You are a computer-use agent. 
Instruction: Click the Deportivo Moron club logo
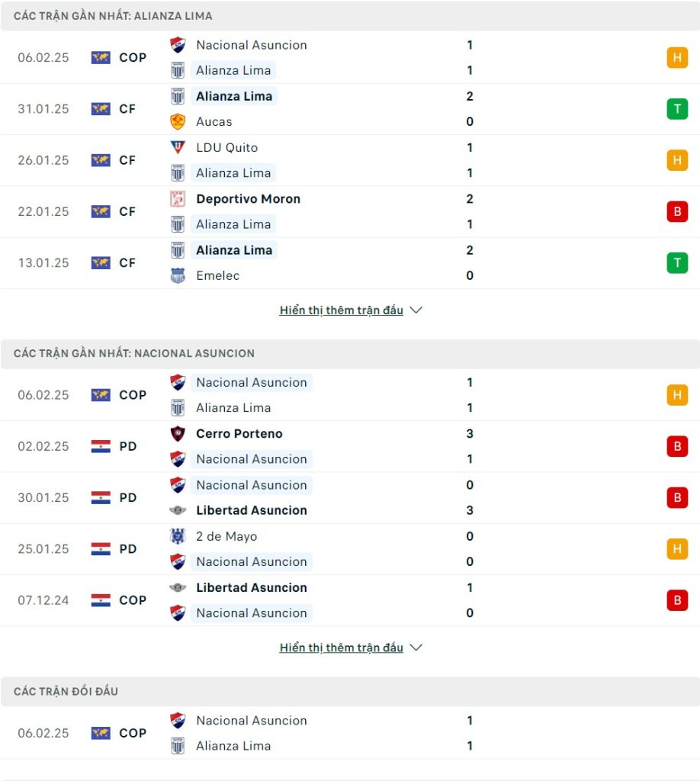coord(178,199)
